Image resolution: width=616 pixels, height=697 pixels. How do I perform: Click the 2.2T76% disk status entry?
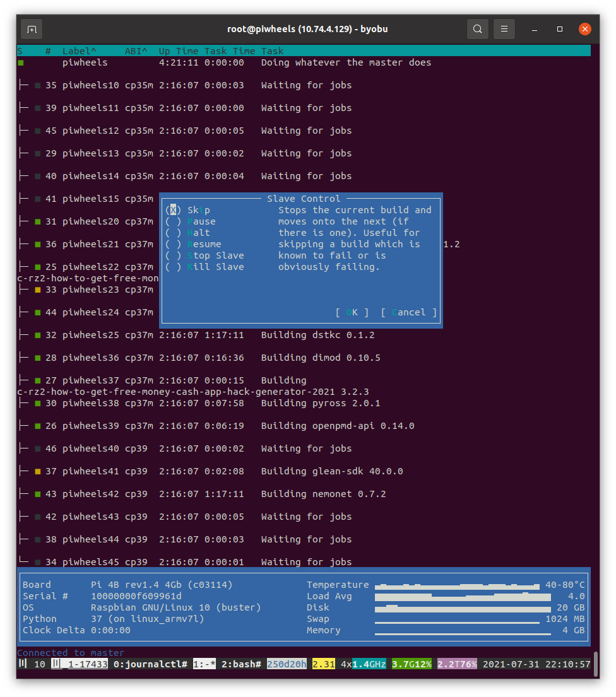[x=457, y=664]
